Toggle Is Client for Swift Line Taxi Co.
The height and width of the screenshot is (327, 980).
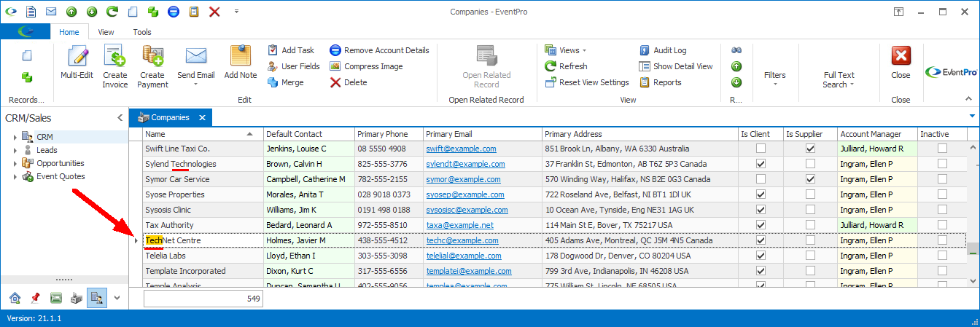tap(761, 149)
